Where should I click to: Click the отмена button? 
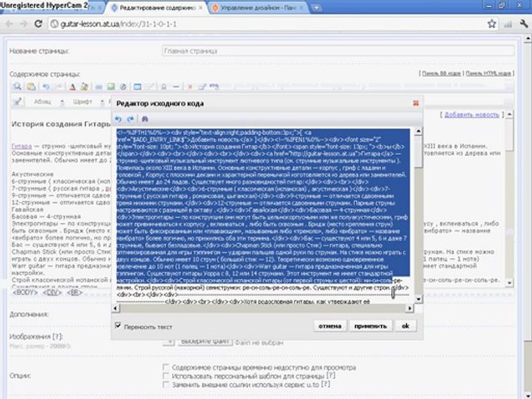pyautogui.click(x=330, y=326)
